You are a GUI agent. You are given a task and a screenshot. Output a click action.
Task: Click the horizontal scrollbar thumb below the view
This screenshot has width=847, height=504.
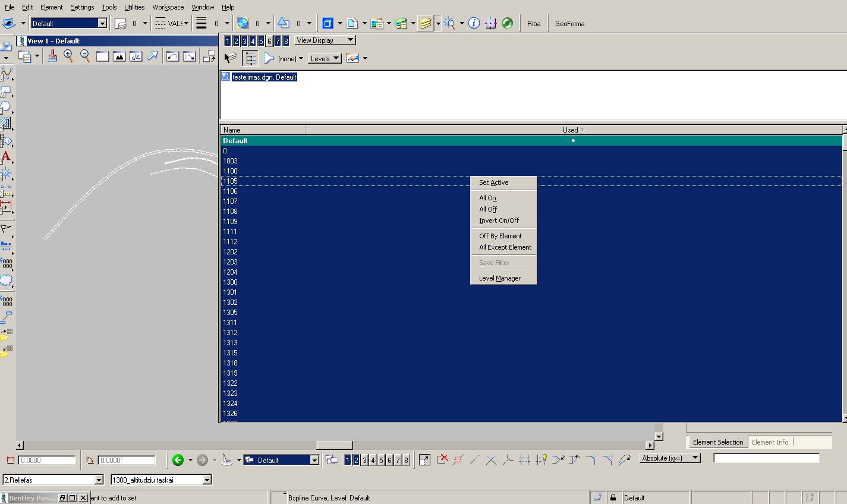point(334,445)
